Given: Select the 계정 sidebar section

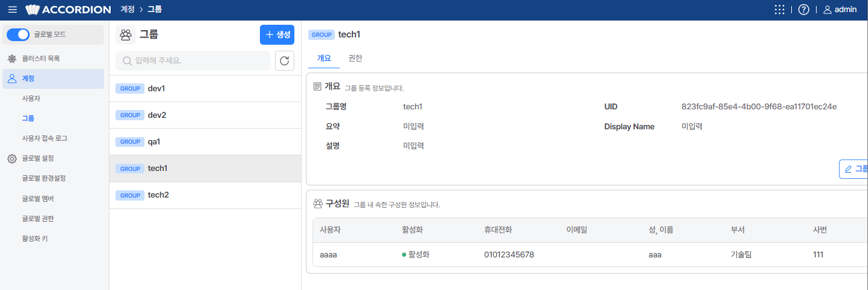Looking at the screenshot, I should pos(53,79).
